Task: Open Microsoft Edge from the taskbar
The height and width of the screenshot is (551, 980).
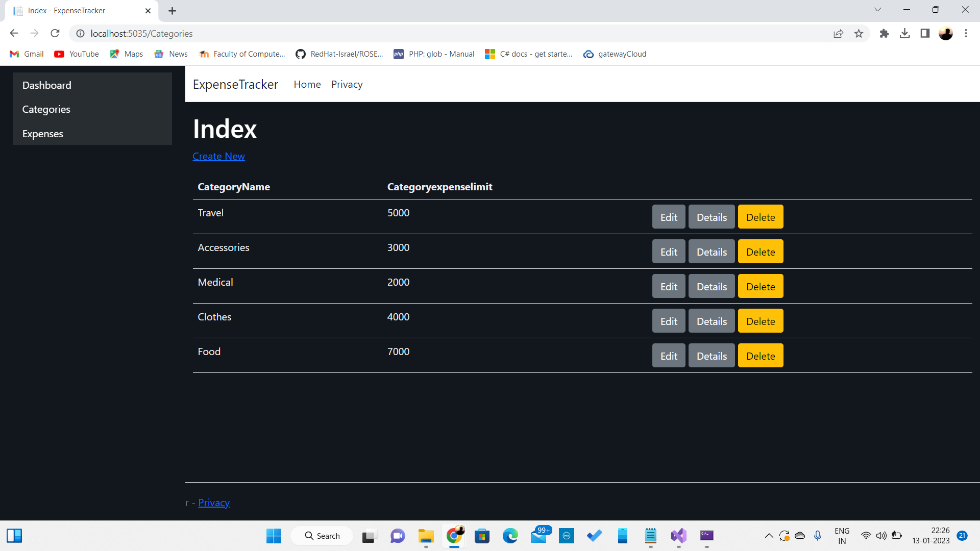Action: (510, 536)
